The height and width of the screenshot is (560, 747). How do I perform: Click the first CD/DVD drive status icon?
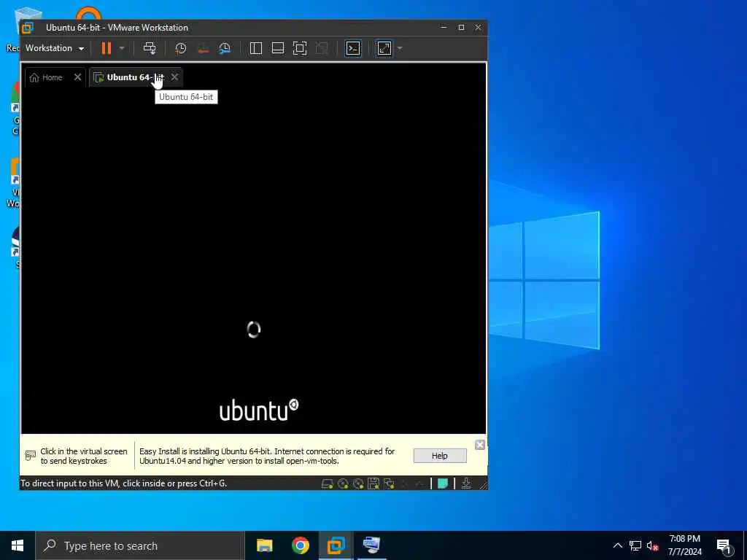click(x=343, y=484)
